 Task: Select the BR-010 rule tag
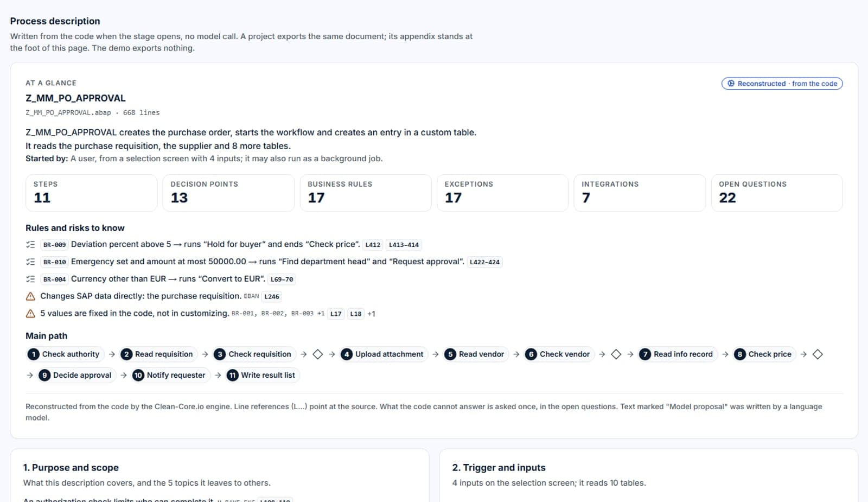[54, 262]
